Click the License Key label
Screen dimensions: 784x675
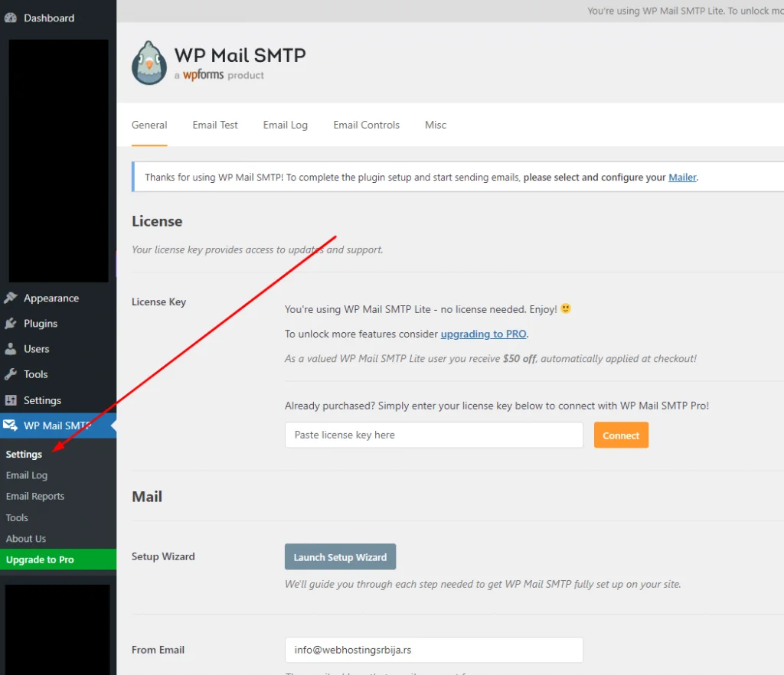tap(159, 302)
